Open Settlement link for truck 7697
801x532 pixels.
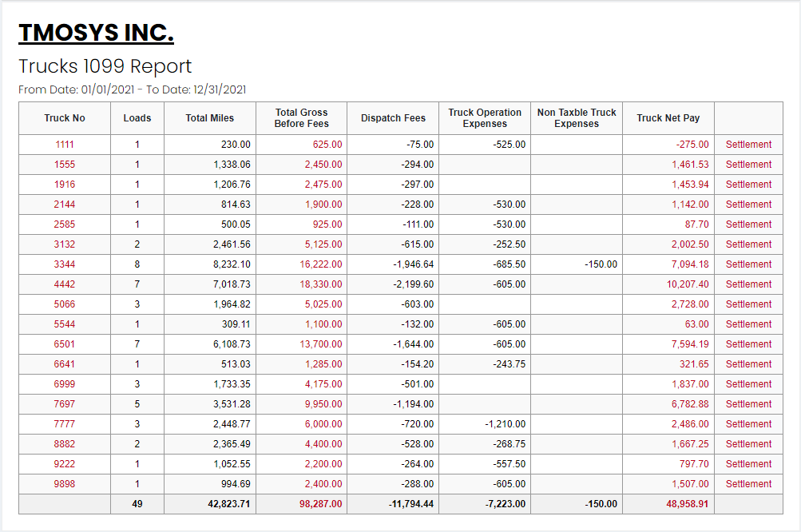pos(748,403)
